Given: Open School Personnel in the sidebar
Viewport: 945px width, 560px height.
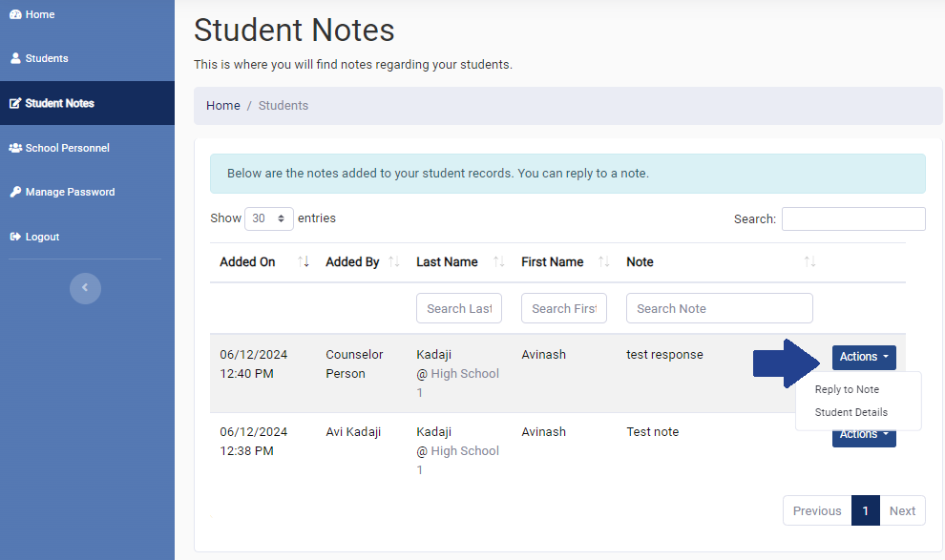Looking at the screenshot, I should tap(67, 148).
